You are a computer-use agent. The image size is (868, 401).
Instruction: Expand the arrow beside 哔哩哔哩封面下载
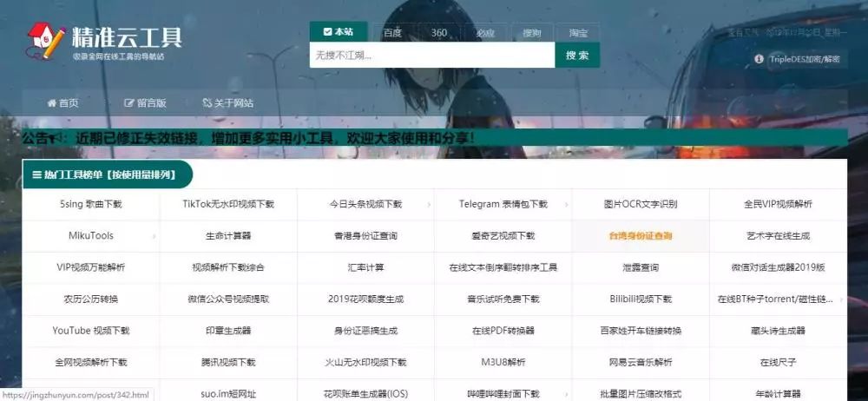pos(566,394)
